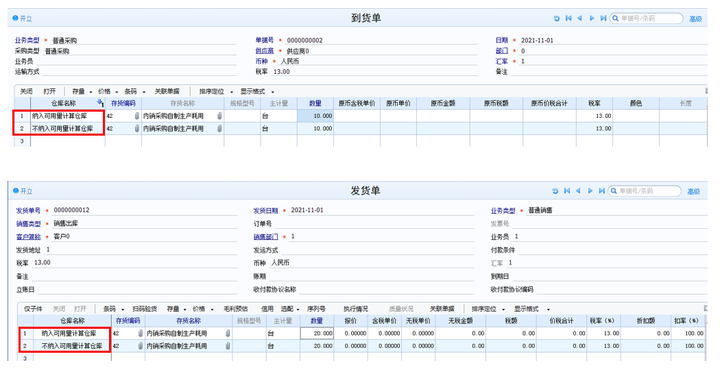
Task: Click 毛利预估 in 发货单 toolbar
Action: click(x=236, y=309)
